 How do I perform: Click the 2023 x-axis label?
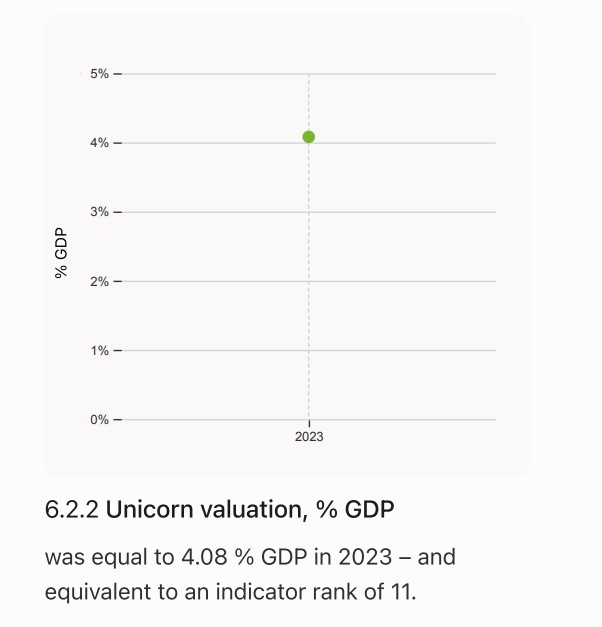point(309,437)
